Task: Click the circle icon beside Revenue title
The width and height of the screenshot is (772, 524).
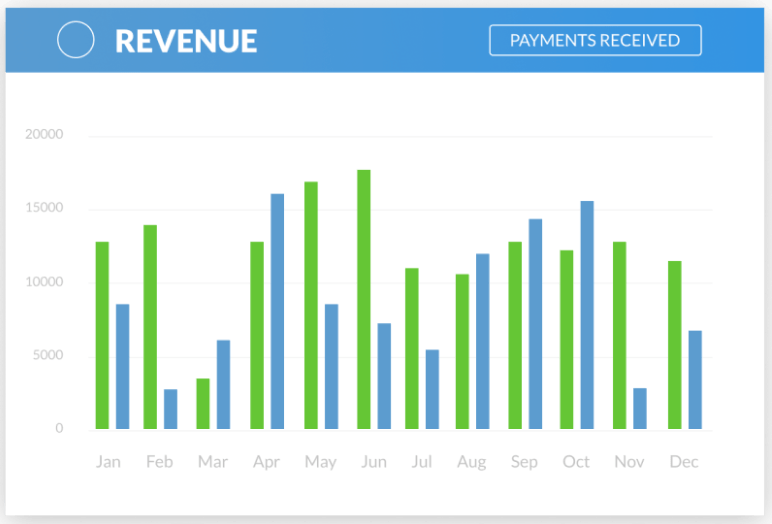Action: [x=76, y=40]
